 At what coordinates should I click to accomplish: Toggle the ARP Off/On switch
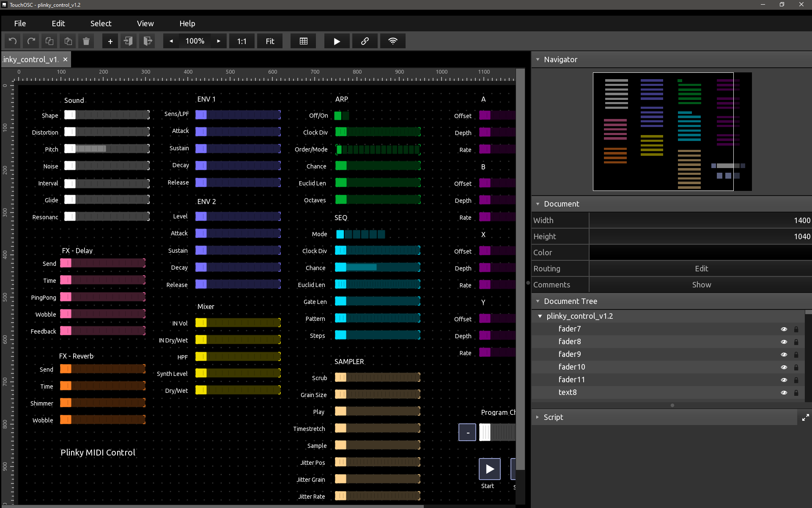(x=342, y=116)
